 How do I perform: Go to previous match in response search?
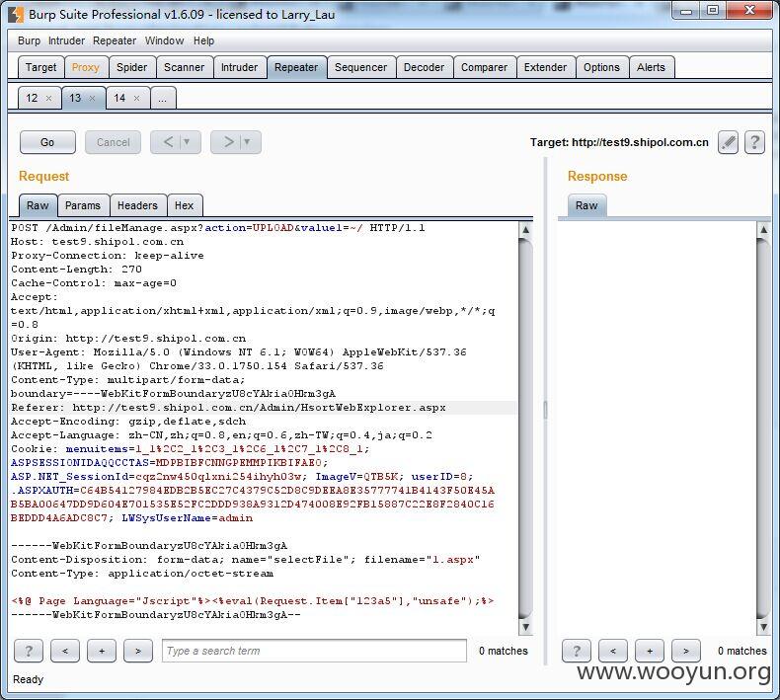pyautogui.click(x=613, y=651)
